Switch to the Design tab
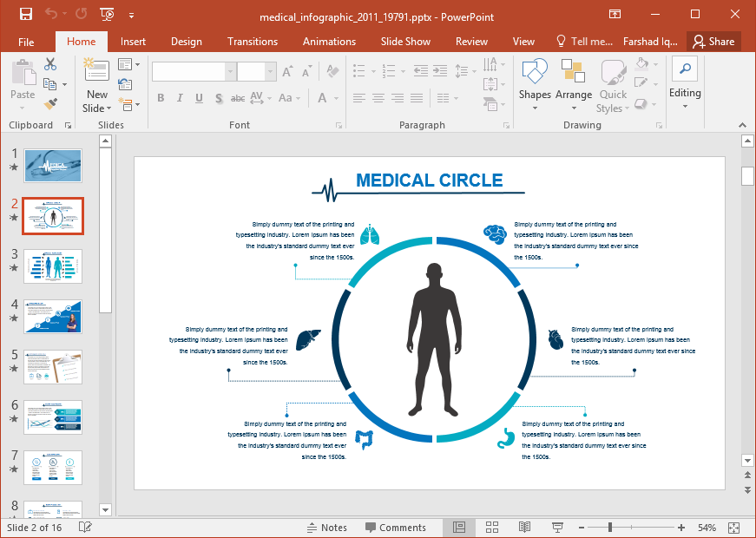Screen dimensions: 756x538 (x=186, y=42)
